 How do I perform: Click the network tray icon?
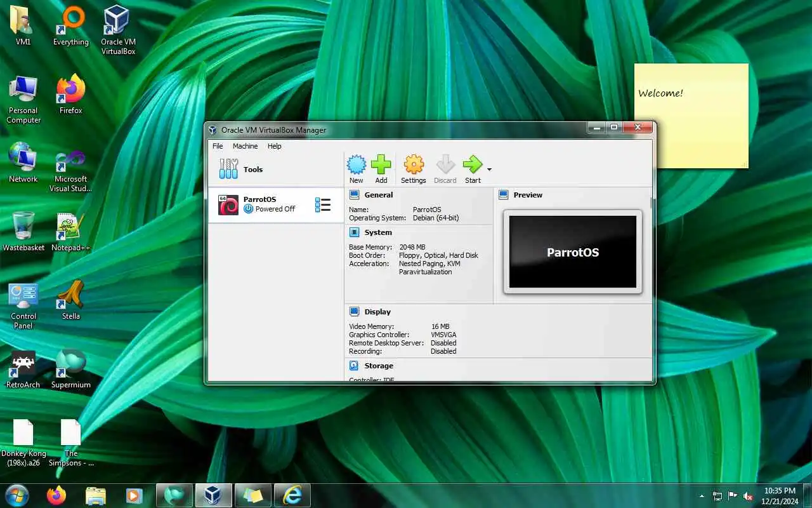click(717, 496)
